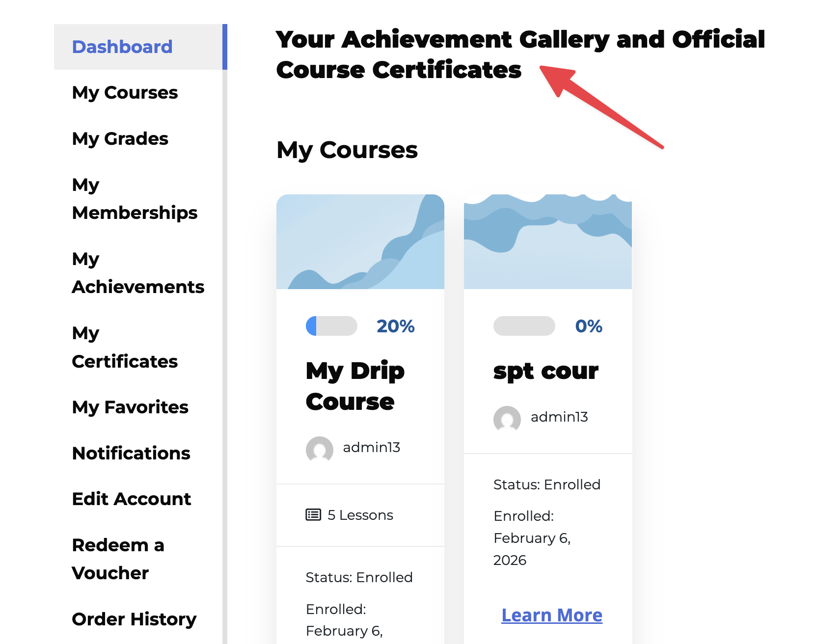Open the Dashboard menu item
Viewport: 816px width, 644px height.
122,47
